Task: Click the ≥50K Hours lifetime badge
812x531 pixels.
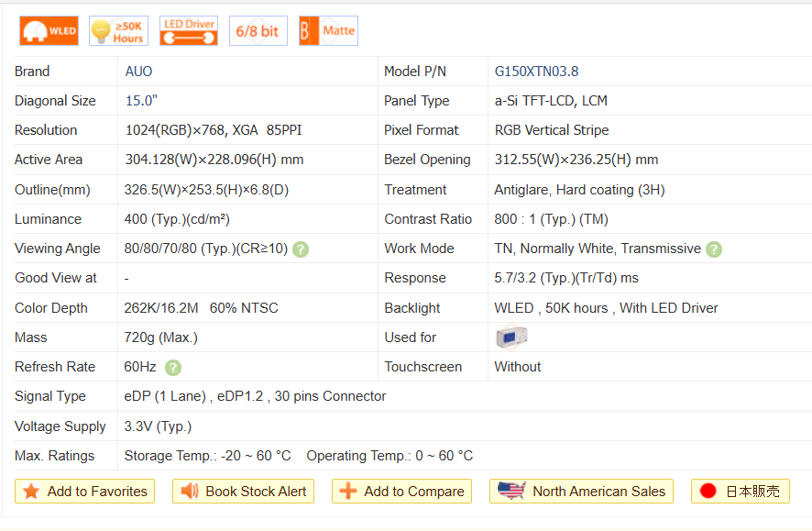Action: (119, 31)
